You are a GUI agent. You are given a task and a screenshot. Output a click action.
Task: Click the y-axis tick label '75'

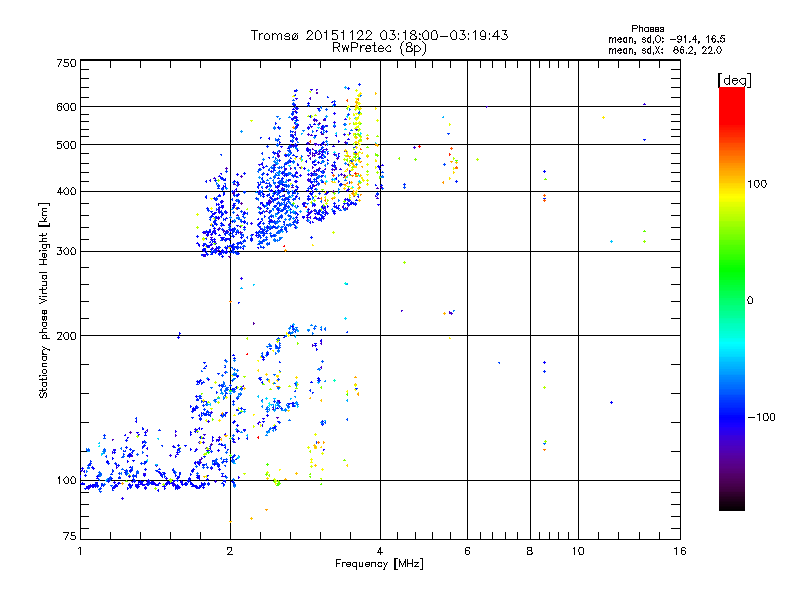[x=70, y=536]
